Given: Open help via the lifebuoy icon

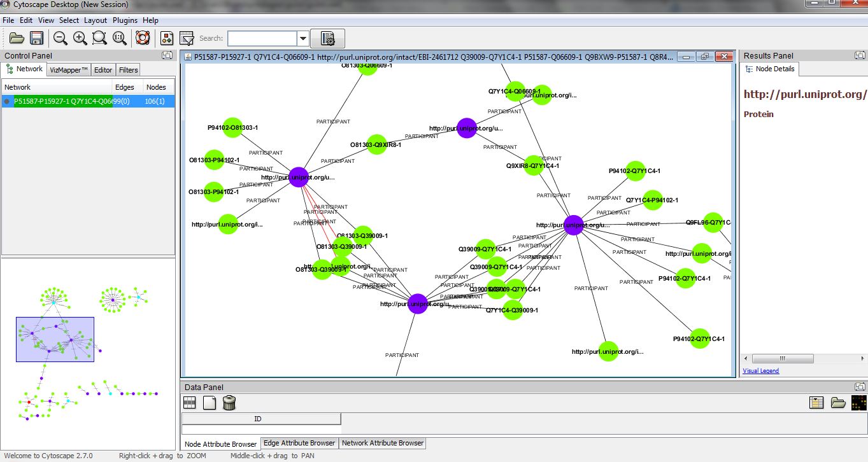Looking at the screenshot, I should (143, 38).
